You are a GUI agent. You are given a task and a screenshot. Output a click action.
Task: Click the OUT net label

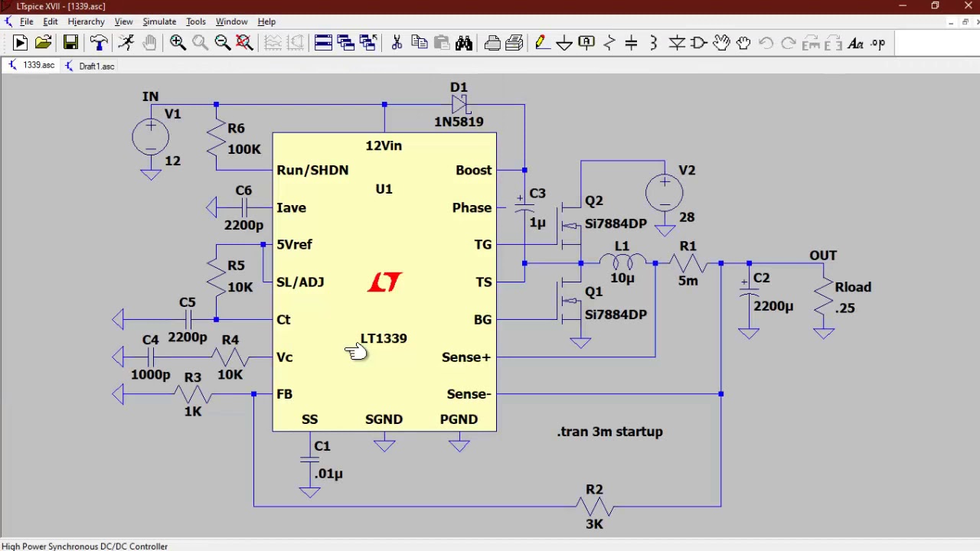coord(823,256)
